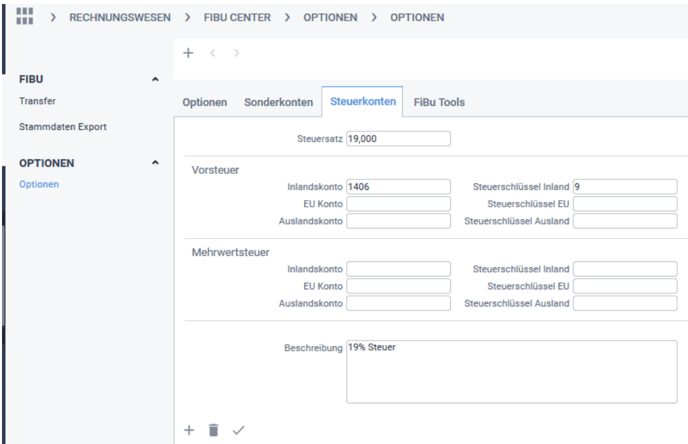Select the Optionen tab
The width and height of the screenshot is (688, 444).
click(x=204, y=103)
